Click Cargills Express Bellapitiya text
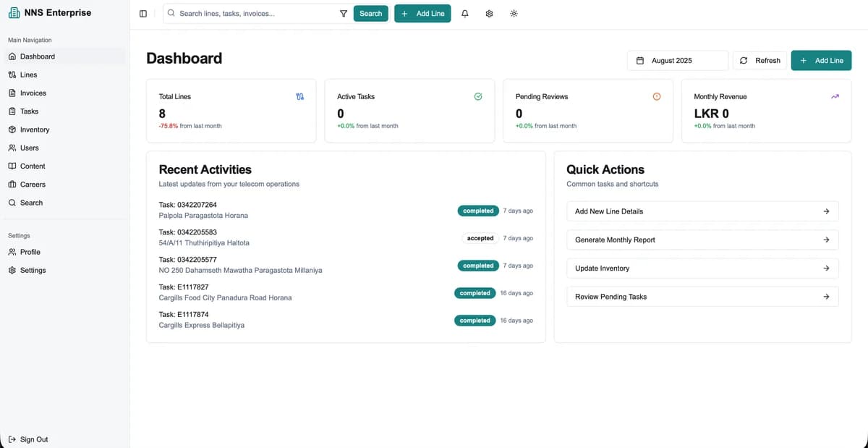 202,326
